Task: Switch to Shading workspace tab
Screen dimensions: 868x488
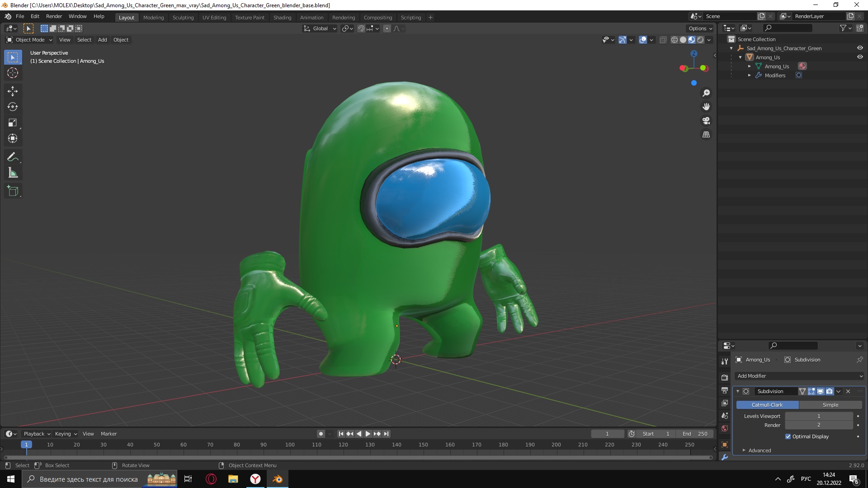Action: pyautogui.click(x=282, y=18)
